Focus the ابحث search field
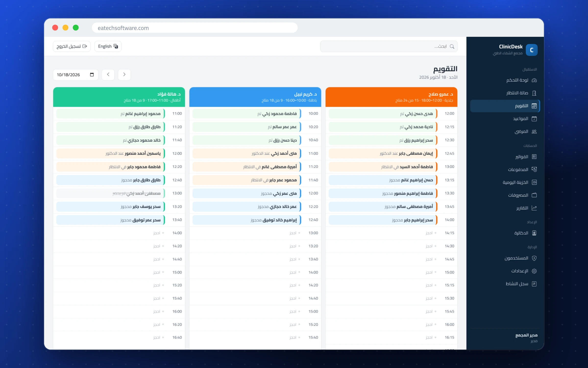 [389, 46]
